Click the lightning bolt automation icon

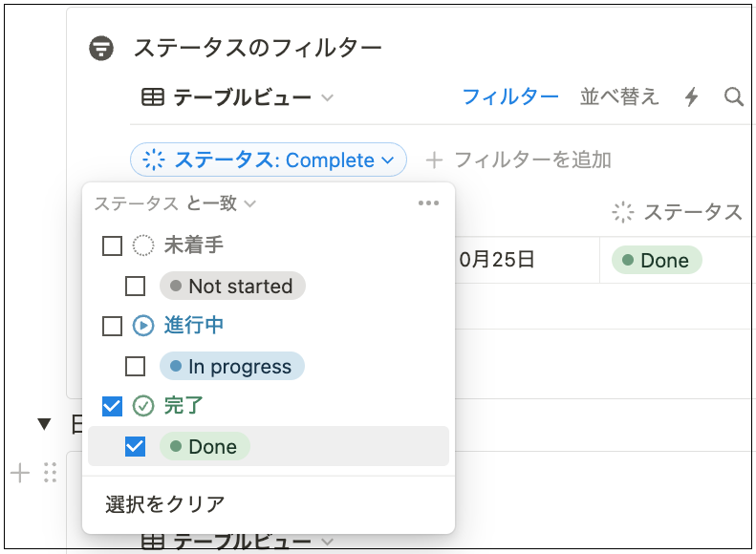tap(692, 96)
